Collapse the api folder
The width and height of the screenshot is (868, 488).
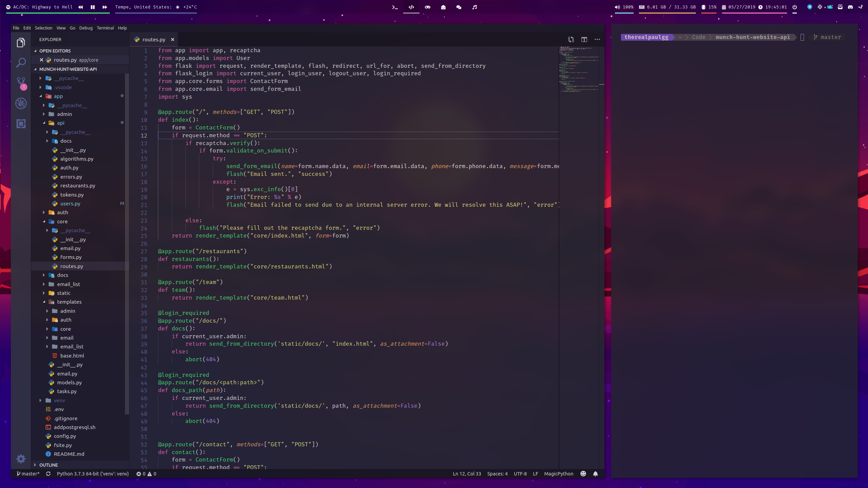point(61,123)
